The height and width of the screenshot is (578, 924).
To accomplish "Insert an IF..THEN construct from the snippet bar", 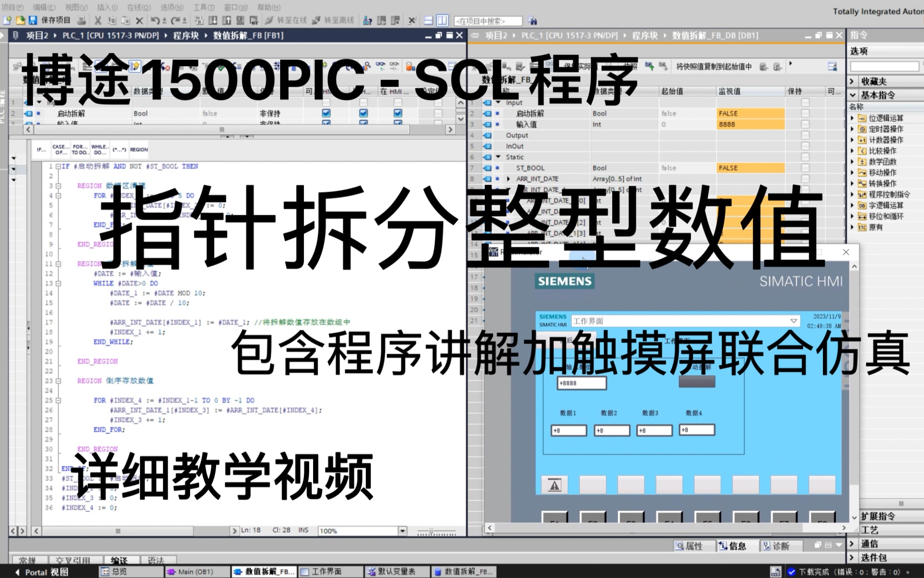I will (x=41, y=150).
